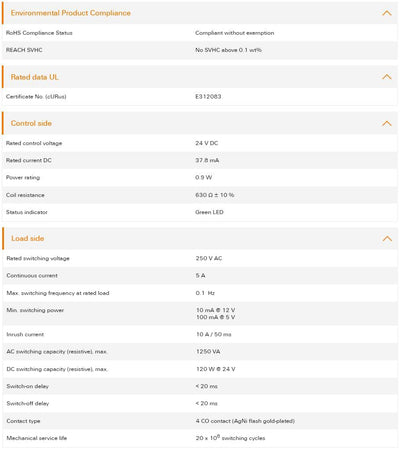Collapse the Rated data UL chevron
Image resolution: width=400 pixels, height=451 pixels.
[387, 77]
